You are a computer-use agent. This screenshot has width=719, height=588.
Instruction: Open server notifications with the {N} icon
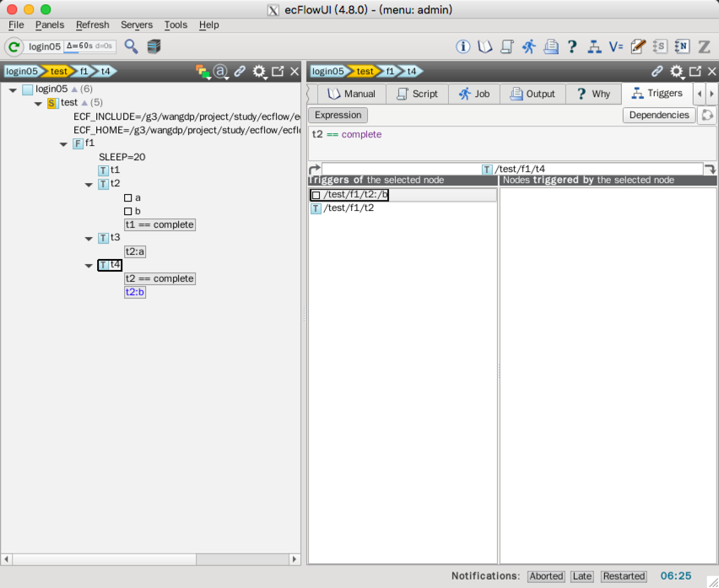[x=681, y=47]
